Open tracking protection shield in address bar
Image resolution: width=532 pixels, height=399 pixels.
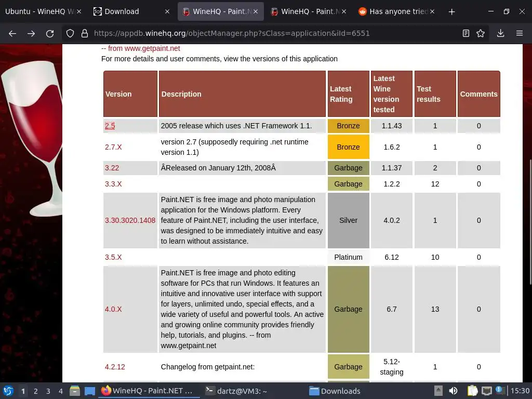(70, 33)
